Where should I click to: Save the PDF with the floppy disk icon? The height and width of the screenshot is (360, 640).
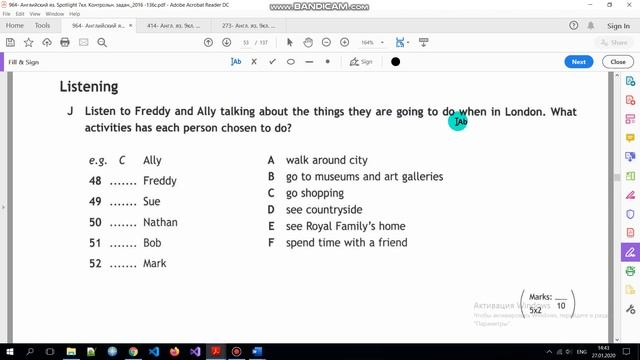(10, 42)
